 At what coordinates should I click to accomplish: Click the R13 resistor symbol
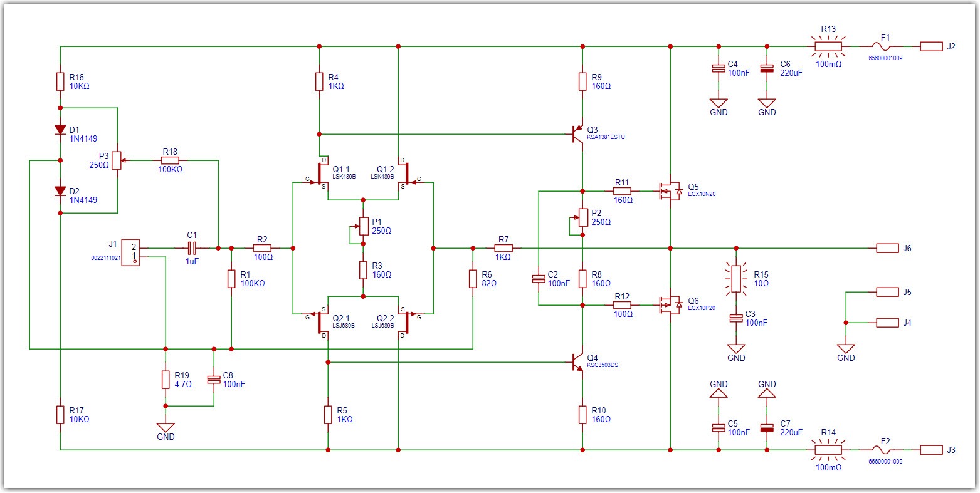click(x=828, y=46)
